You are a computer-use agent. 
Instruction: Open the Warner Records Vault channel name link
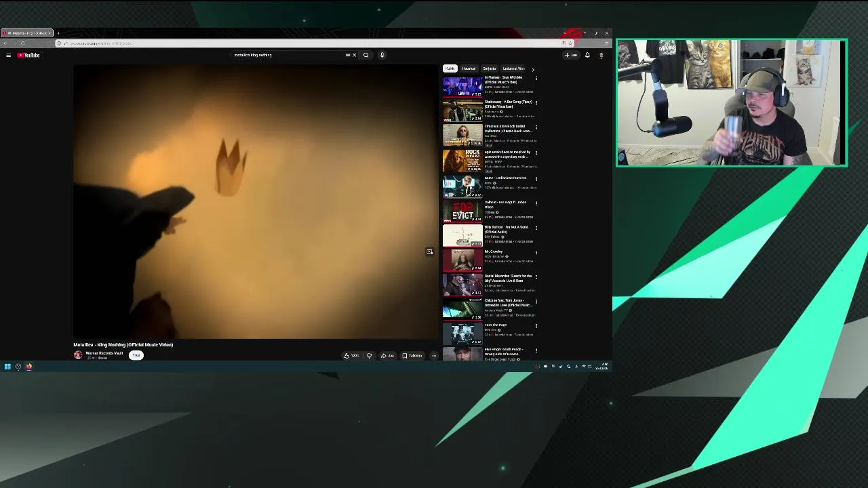104,353
